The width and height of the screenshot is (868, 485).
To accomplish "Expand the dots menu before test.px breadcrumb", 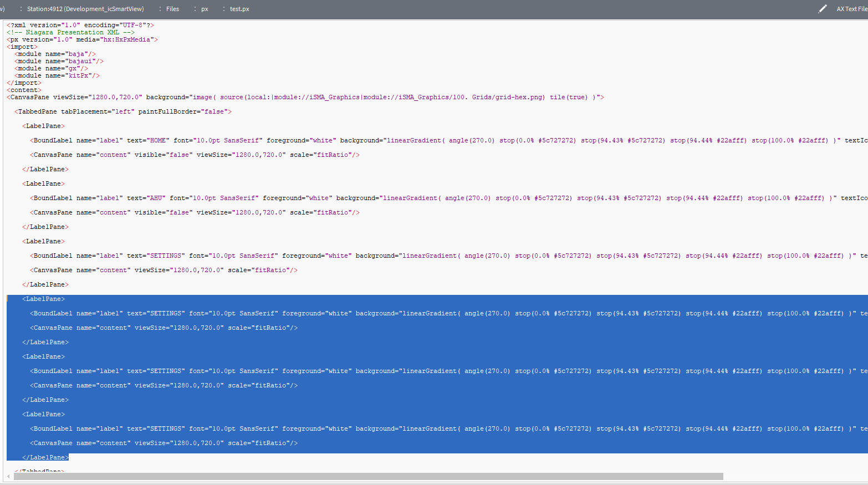I will coord(224,9).
